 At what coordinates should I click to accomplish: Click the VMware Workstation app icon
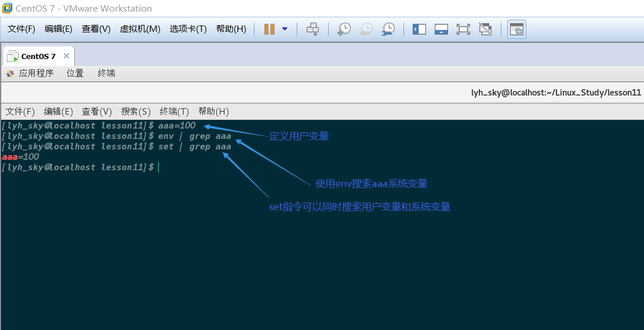(7, 8)
